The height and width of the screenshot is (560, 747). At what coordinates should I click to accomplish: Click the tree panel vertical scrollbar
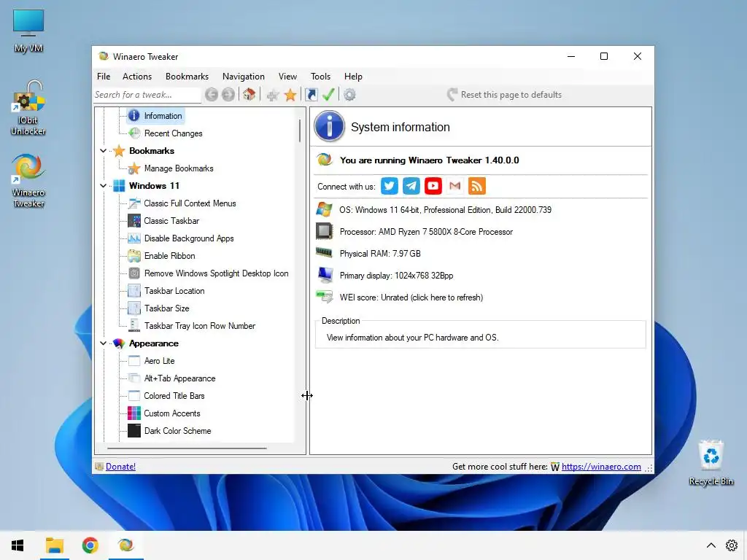click(x=300, y=131)
